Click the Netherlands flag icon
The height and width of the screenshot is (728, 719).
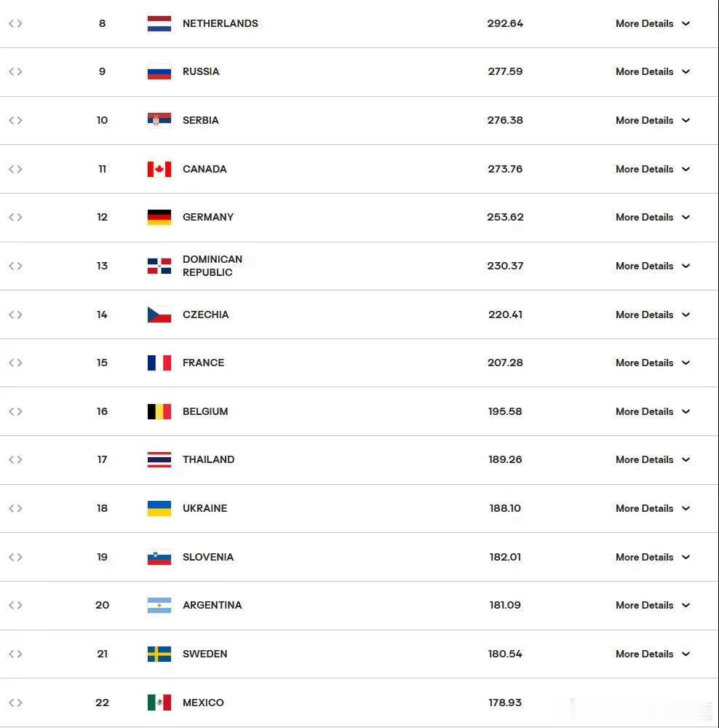(159, 24)
